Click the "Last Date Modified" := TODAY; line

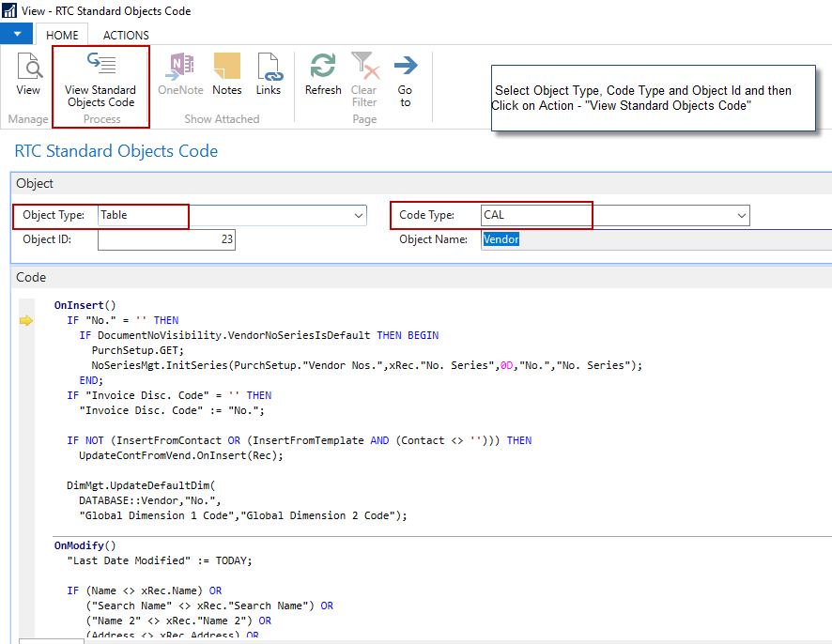point(160,560)
